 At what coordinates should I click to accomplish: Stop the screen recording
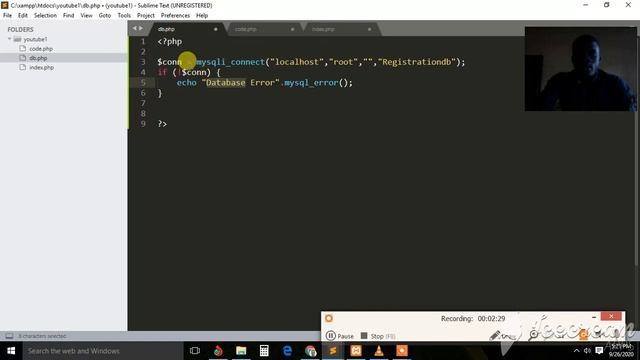[x=378, y=336]
